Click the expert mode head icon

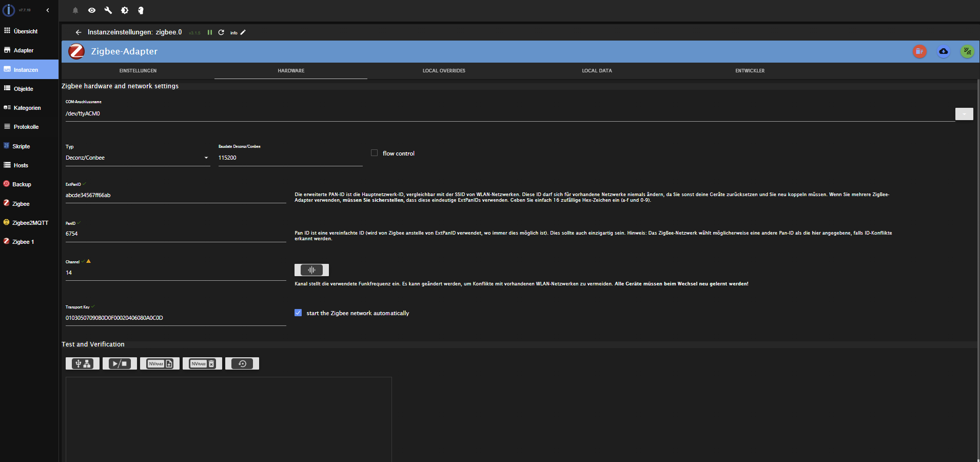(141, 10)
